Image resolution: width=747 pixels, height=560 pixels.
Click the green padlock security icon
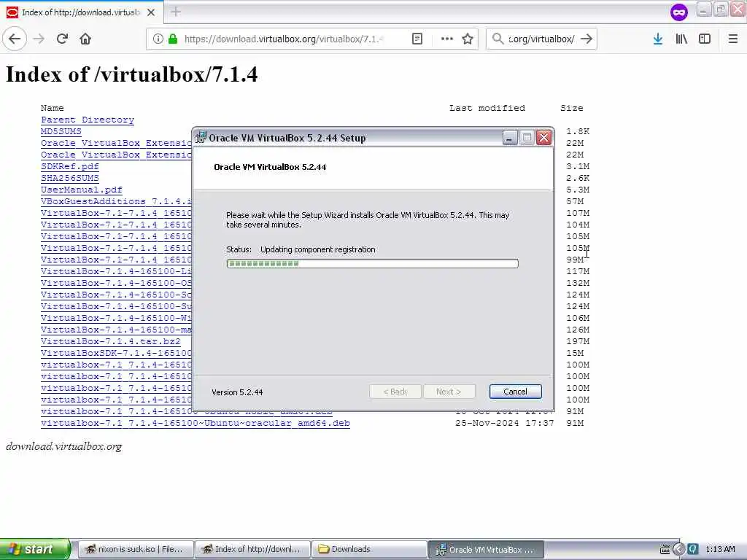click(173, 39)
